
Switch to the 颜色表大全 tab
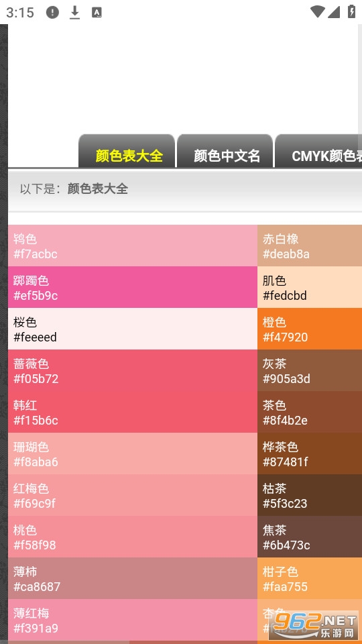(x=127, y=151)
